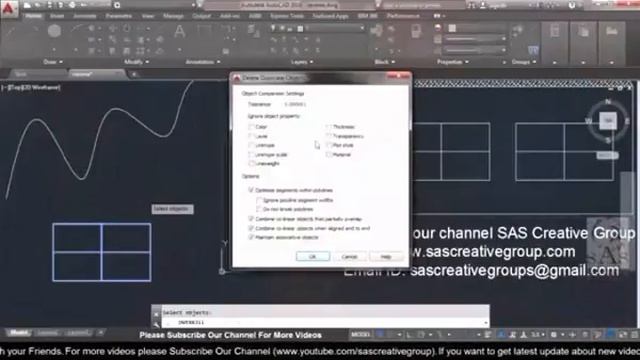Viewport: 640px width, 360px height.
Task: Open the View panel button on ribbon
Action: pos(611,43)
